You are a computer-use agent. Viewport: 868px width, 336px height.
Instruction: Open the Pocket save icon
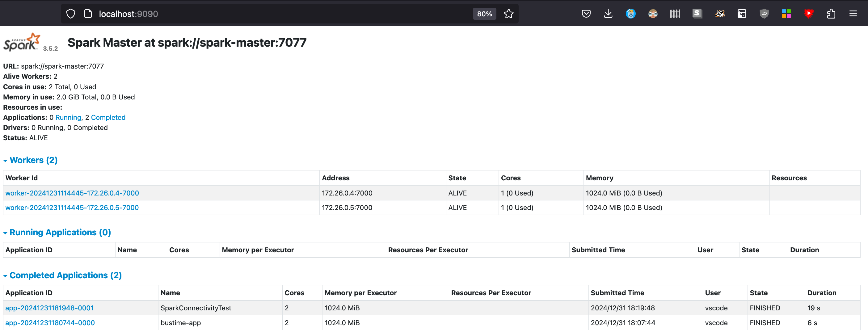586,14
